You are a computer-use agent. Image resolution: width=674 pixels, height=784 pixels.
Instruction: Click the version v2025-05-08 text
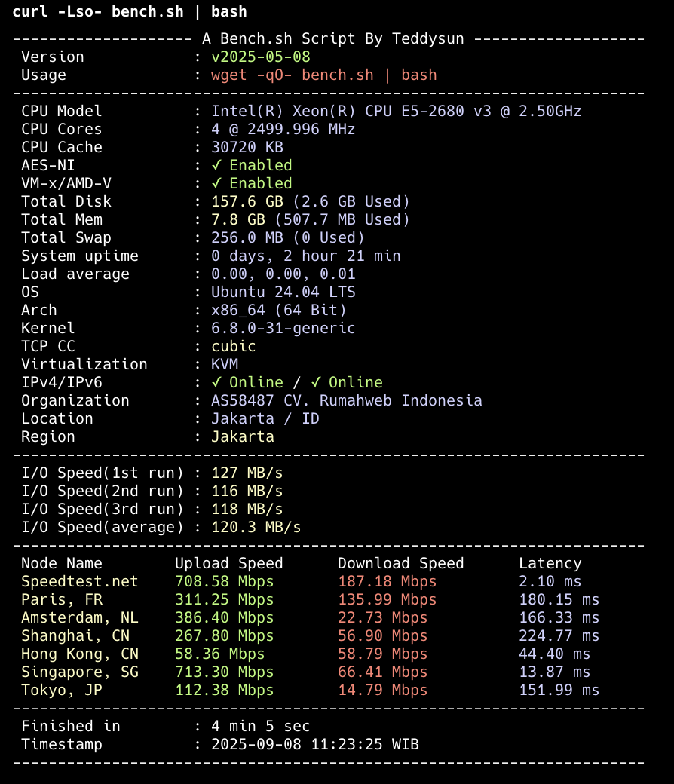(x=261, y=57)
